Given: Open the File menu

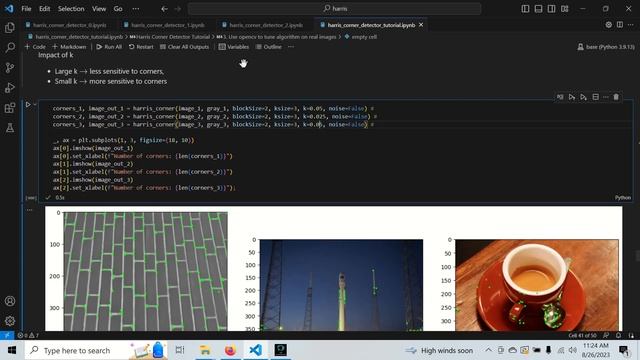Looking at the screenshot, I should click(x=26, y=9).
